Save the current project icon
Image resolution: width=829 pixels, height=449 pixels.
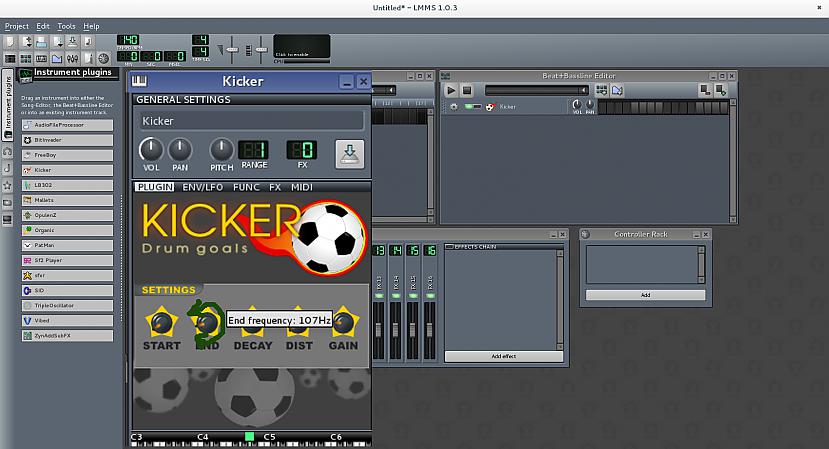(x=72, y=41)
